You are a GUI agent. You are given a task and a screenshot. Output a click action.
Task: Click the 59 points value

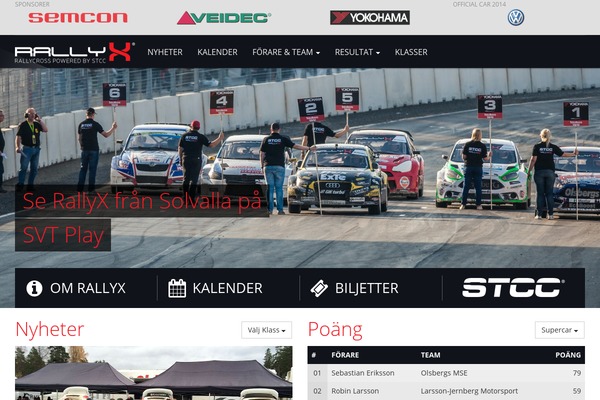tap(577, 391)
